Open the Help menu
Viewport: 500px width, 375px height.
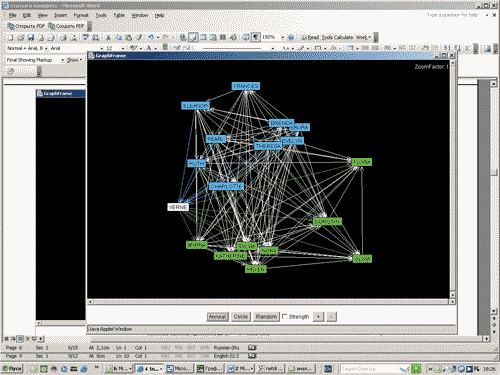click(x=159, y=15)
